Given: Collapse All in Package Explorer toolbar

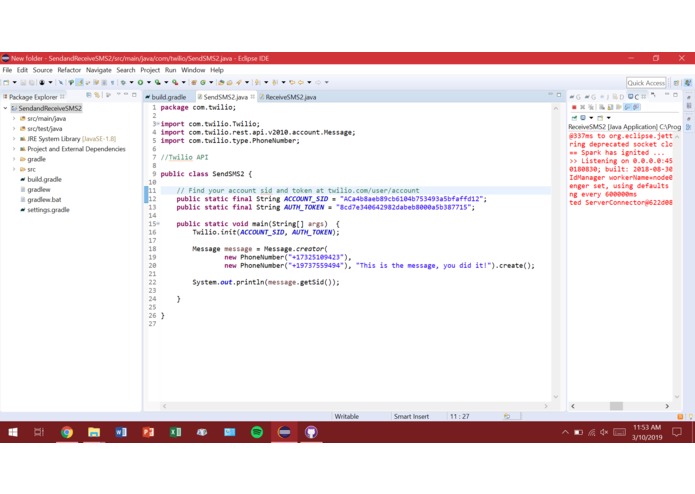Looking at the screenshot, I should click(89, 95).
